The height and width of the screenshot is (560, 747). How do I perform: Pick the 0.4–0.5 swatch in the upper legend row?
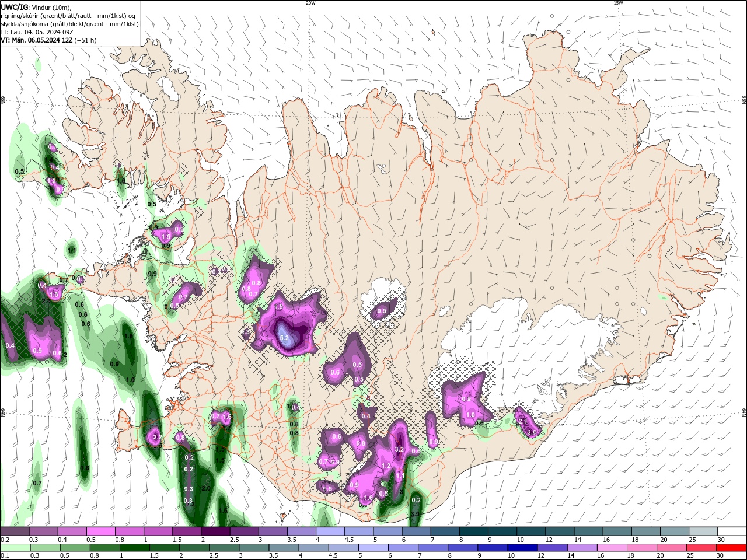tap(72, 531)
